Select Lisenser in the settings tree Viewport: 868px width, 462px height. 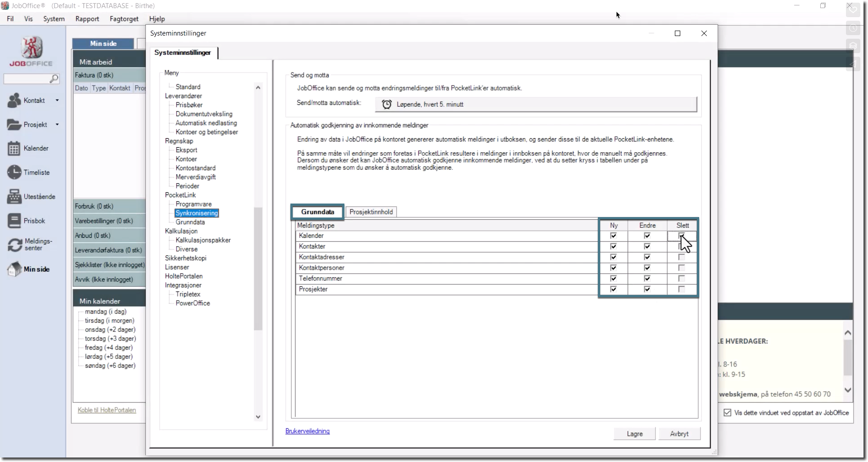click(177, 267)
